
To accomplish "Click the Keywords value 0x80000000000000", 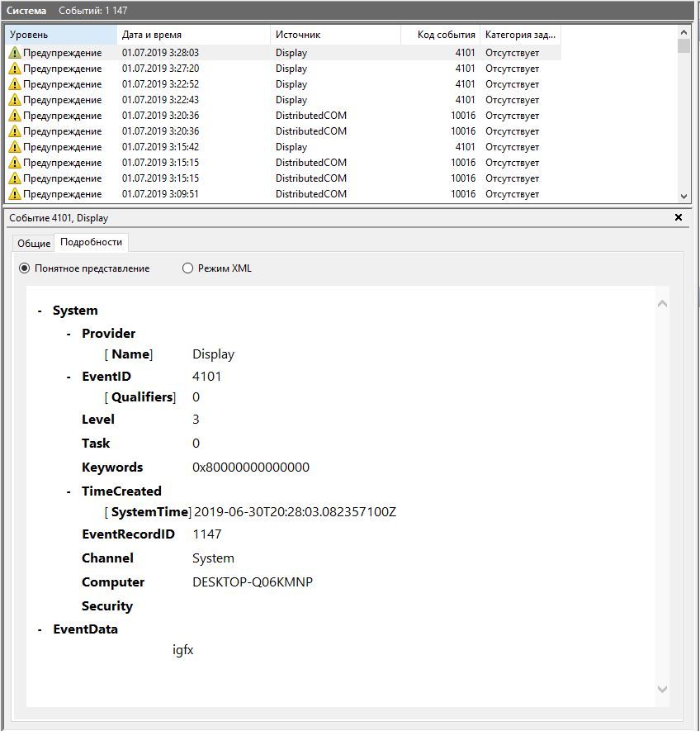I will click(x=251, y=468).
